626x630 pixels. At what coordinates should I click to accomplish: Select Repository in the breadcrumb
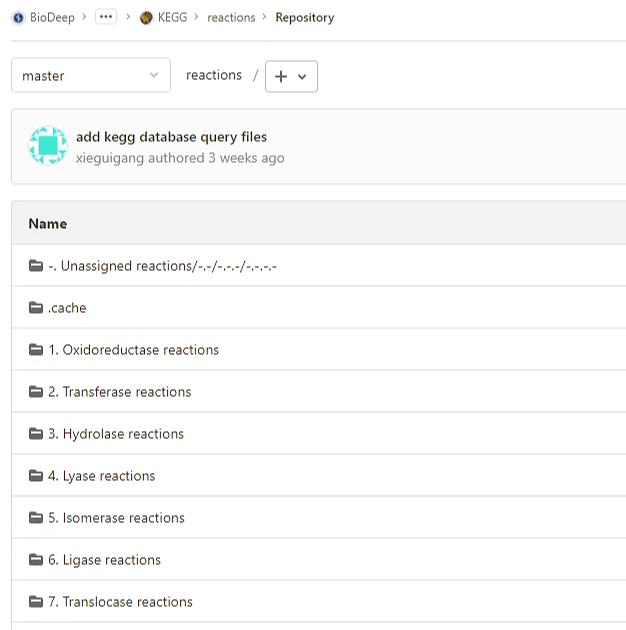pos(305,18)
